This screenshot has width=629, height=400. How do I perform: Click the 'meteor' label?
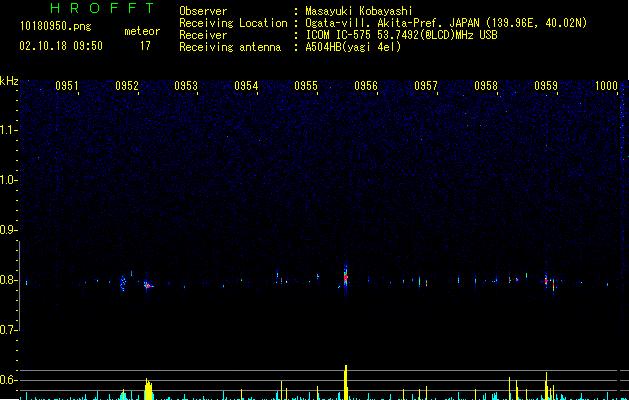pyautogui.click(x=142, y=31)
